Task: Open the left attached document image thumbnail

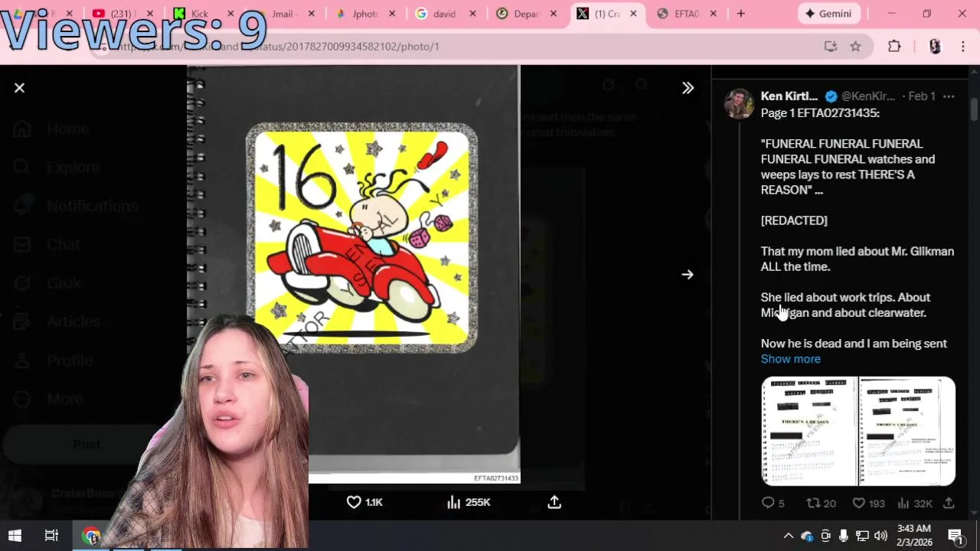Action: point(809,431)
